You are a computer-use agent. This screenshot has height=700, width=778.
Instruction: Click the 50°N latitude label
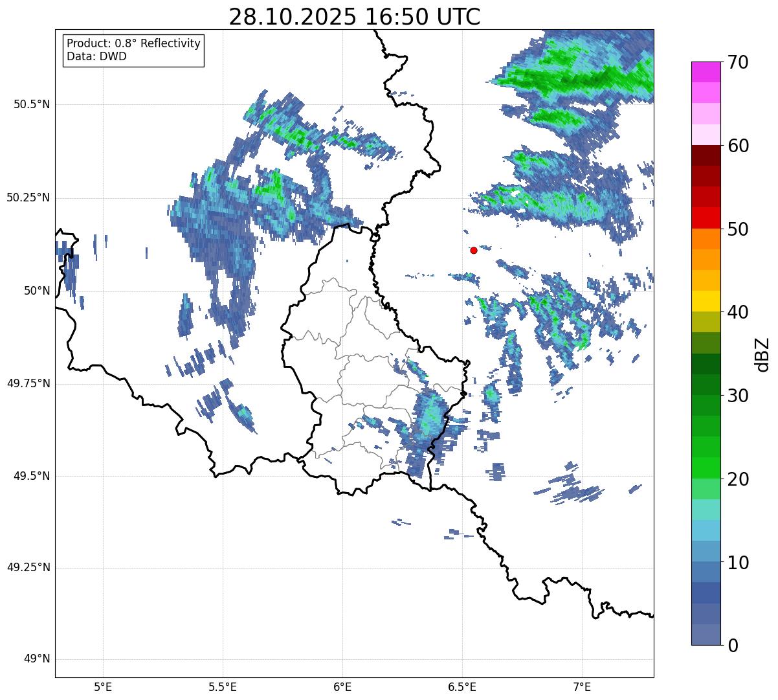coord(37,291)
